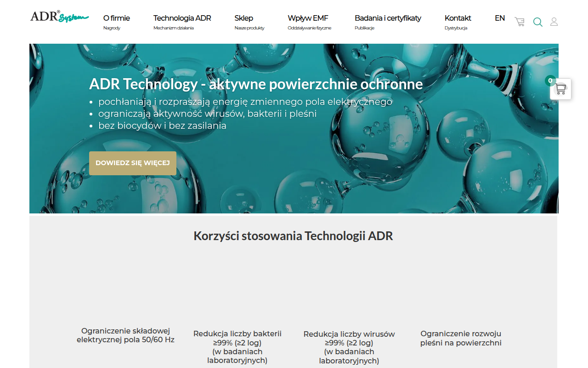Screen dimensions: 588x368
Task: Click the Dystrybucja sublabel
Action: click(x=456, y=28)
